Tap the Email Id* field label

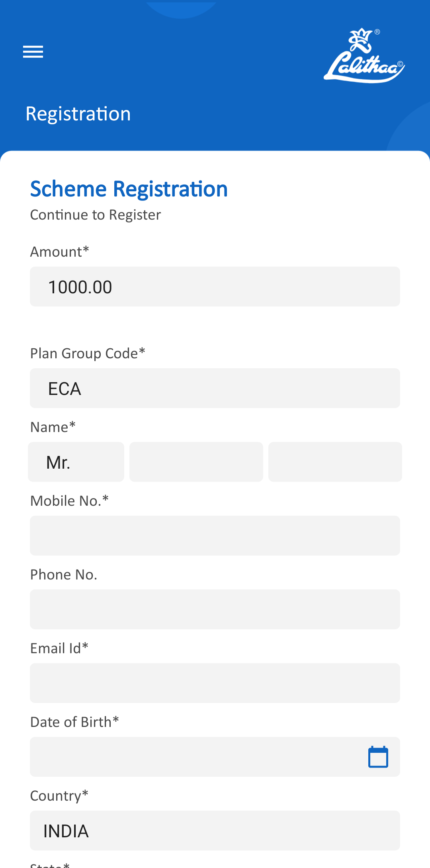59,648
